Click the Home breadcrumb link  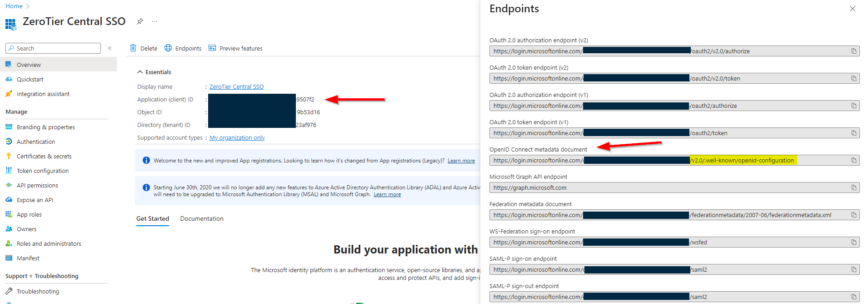click(14, 6)
